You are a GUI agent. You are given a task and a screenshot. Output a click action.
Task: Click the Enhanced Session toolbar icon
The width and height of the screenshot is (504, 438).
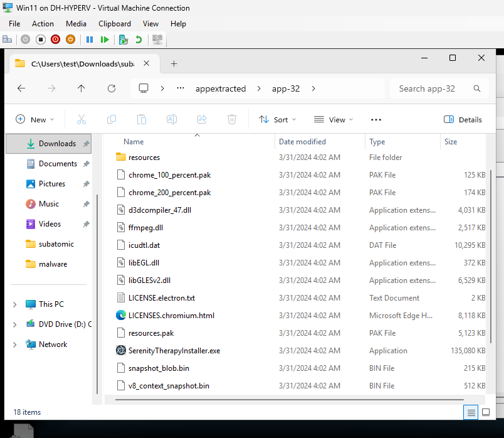(x=157, y=40)
